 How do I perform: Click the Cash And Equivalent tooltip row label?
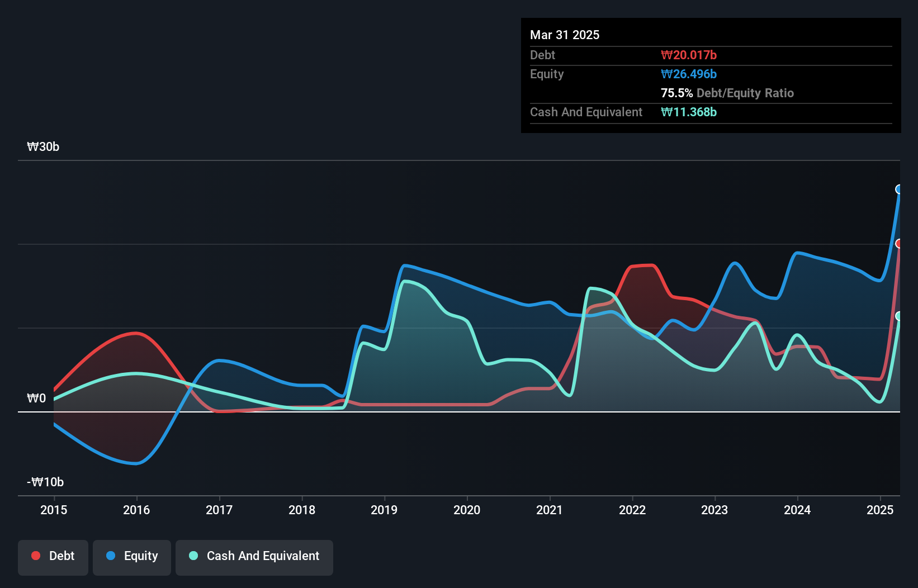pyautogui.click(x=586, y=112)
